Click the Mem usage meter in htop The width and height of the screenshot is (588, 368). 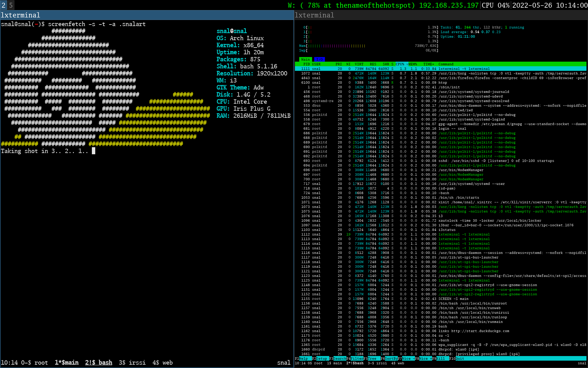click(334, 46)
